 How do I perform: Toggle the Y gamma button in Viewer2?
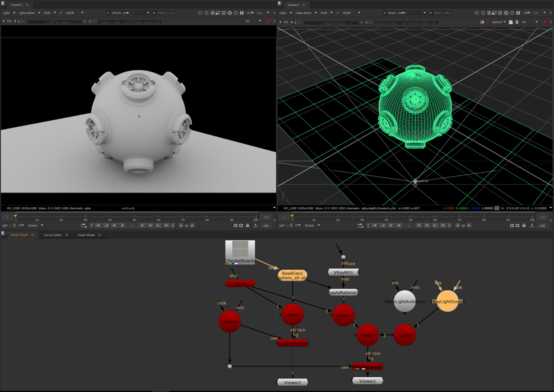point(361,22)
